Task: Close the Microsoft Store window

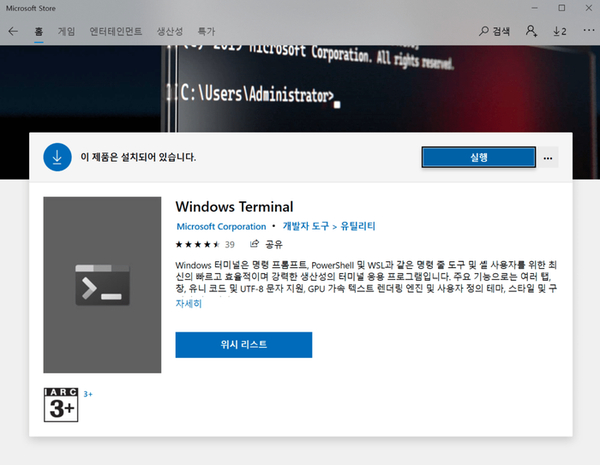Action: coord(589,8)
